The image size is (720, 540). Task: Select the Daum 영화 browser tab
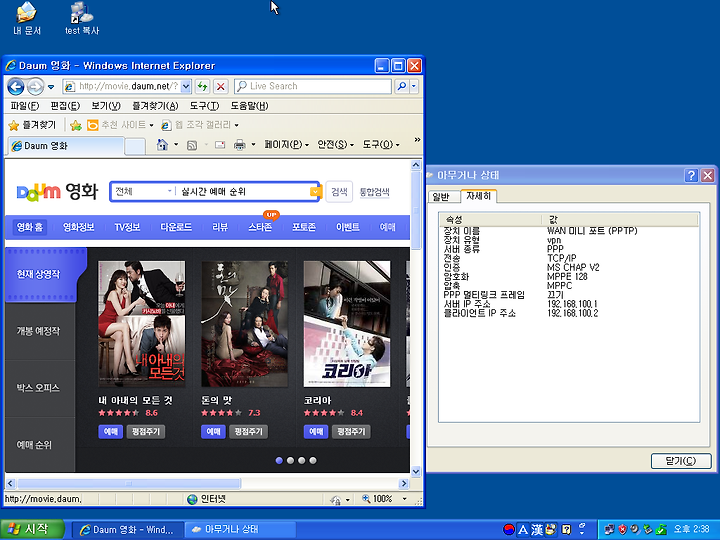pyautogui.click(x=66, y=146)
